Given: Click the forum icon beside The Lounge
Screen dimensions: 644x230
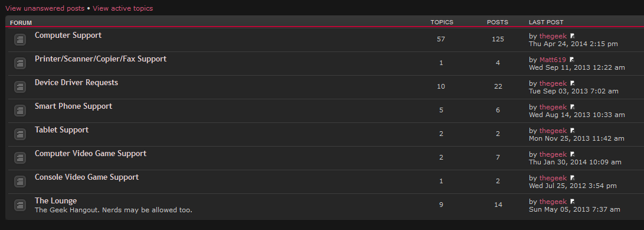Looking at the screenshot, I should pyautogui.click(x=20, y=205).
